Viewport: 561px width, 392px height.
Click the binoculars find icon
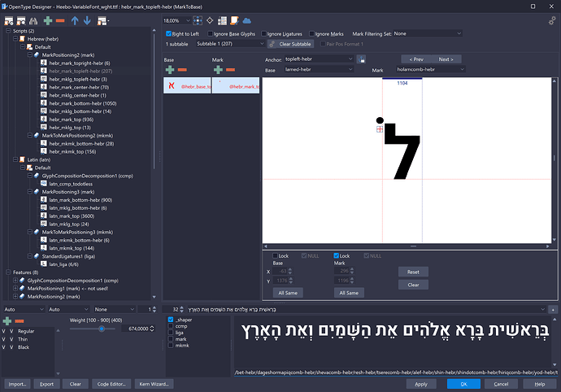click(x=32, y=20)
